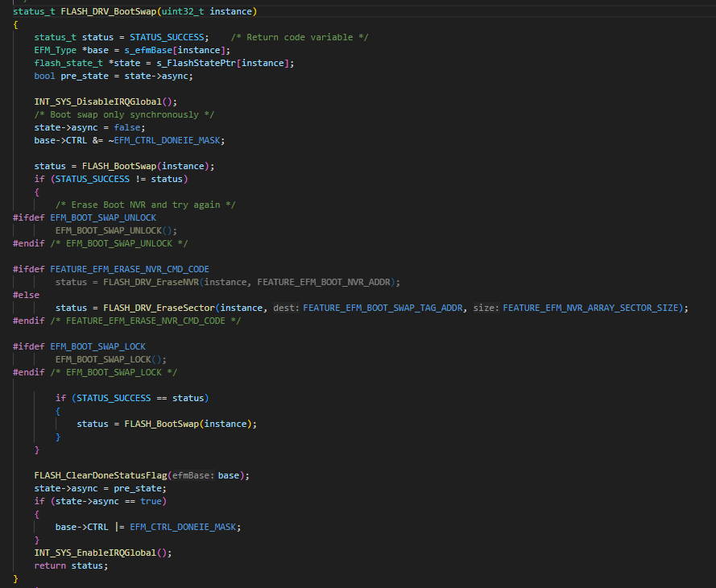Image resolution: width=716 pixels, height=588 pixels.
Task: Place cursor on the uint32_t parameter type
Action: click(x=183, y=11)
